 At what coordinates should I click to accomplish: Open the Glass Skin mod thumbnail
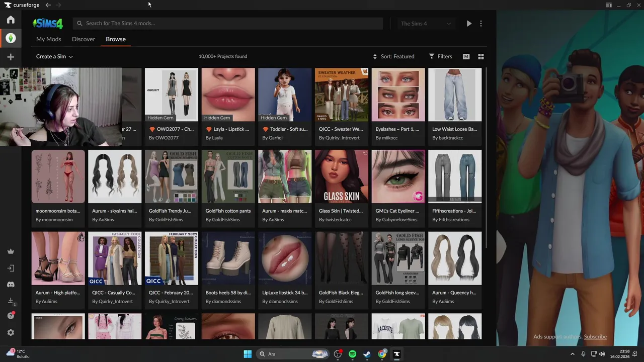[x=342, y=176]
